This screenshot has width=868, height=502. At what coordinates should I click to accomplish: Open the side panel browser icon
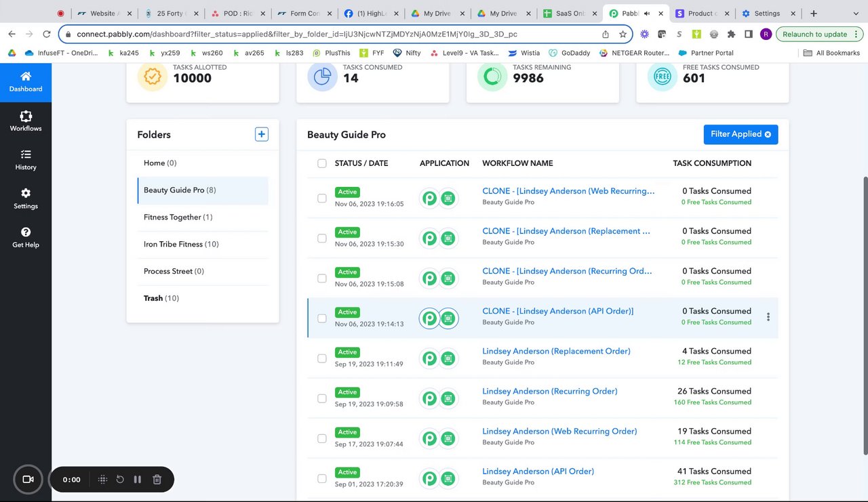pos(748,34)
